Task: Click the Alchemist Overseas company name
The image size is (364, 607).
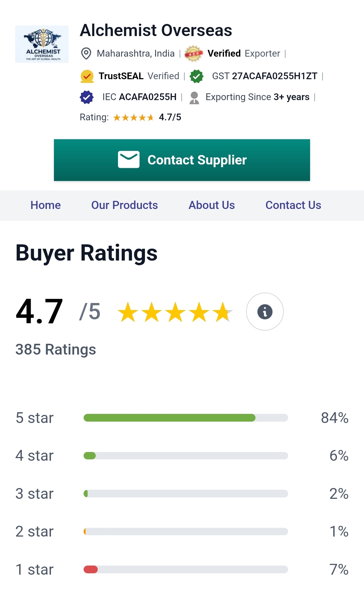Action: click(156, 30)
